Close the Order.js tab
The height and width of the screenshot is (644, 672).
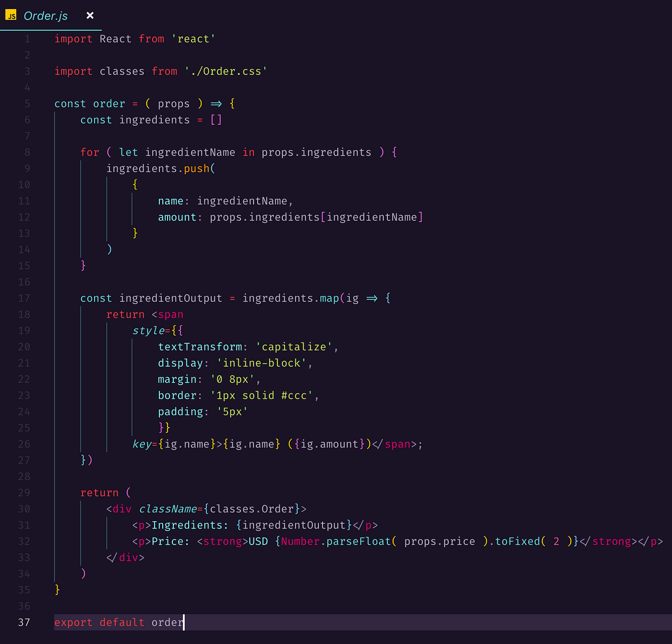(90, 15)
